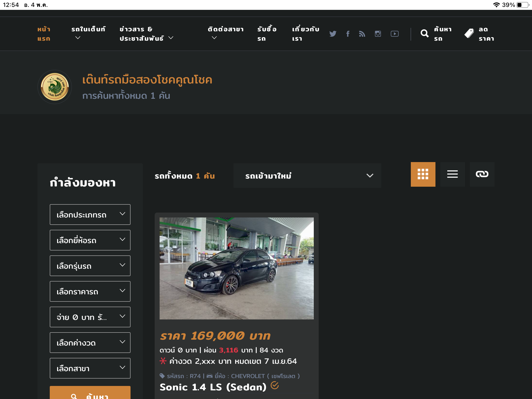Go to home page menu item

point(44,34)
